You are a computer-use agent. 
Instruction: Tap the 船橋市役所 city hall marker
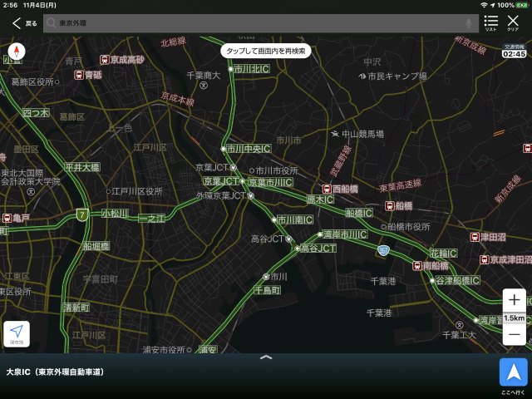[383, 226]
